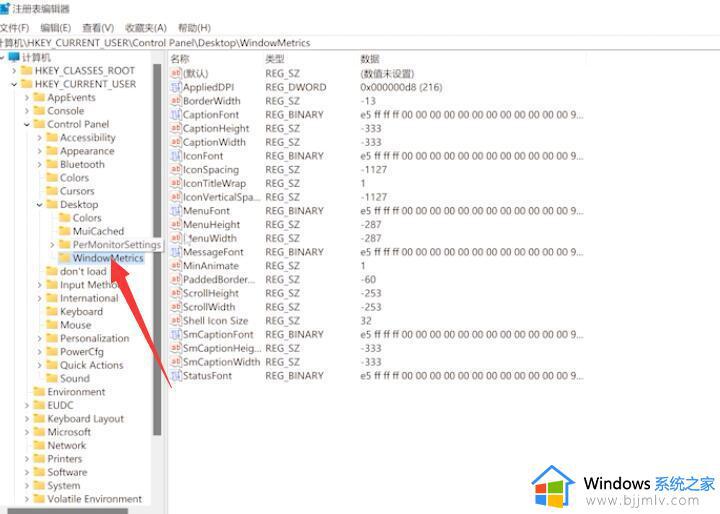Click the MinAnimate string value icon

coord(176,265)
